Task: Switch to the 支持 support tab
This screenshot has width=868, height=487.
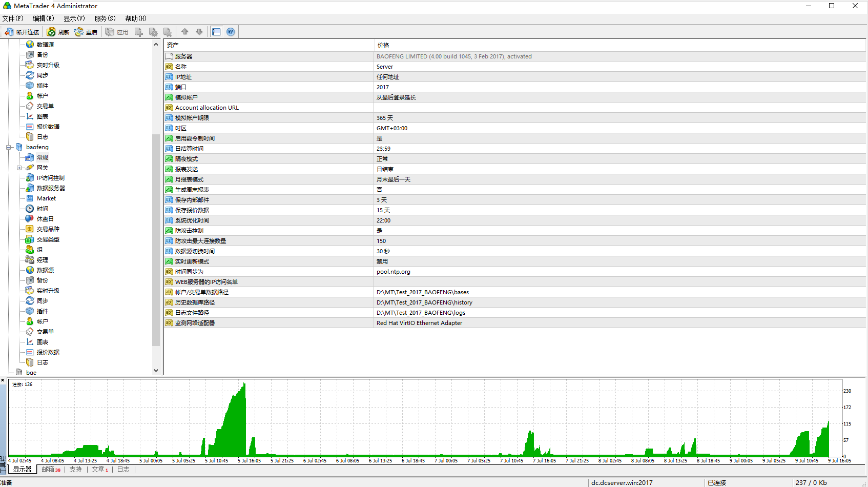Action: point(75,469)
